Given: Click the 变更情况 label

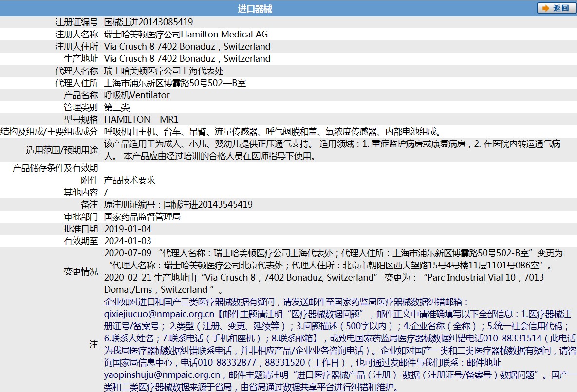Looking at the screenshot, I should 81,271.
